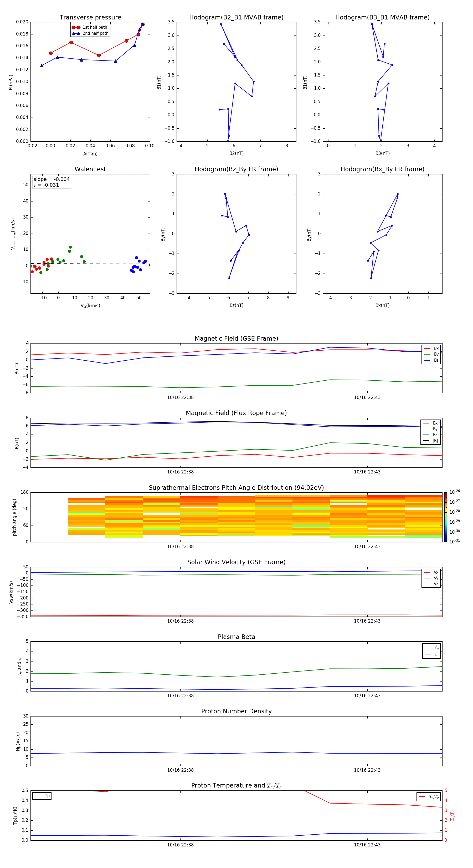Click the Tp legend entry

[42, 796]
